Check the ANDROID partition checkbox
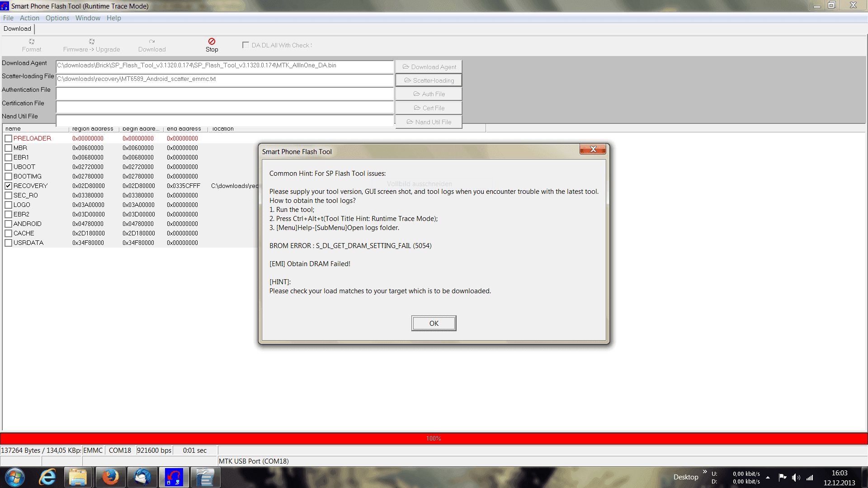Image resolution: width=868 pixels, height=488 pixels. [8, 224]
